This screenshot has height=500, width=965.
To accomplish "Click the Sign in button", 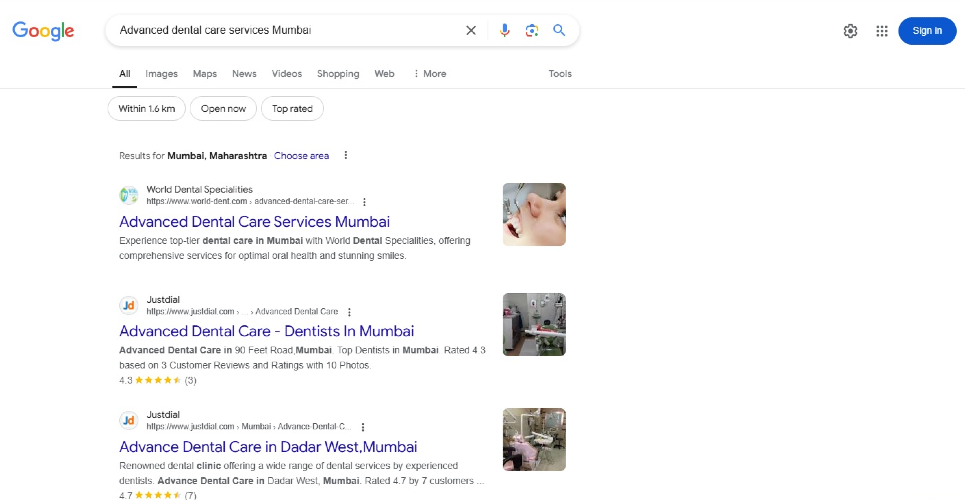I will [x=927, y=31].
